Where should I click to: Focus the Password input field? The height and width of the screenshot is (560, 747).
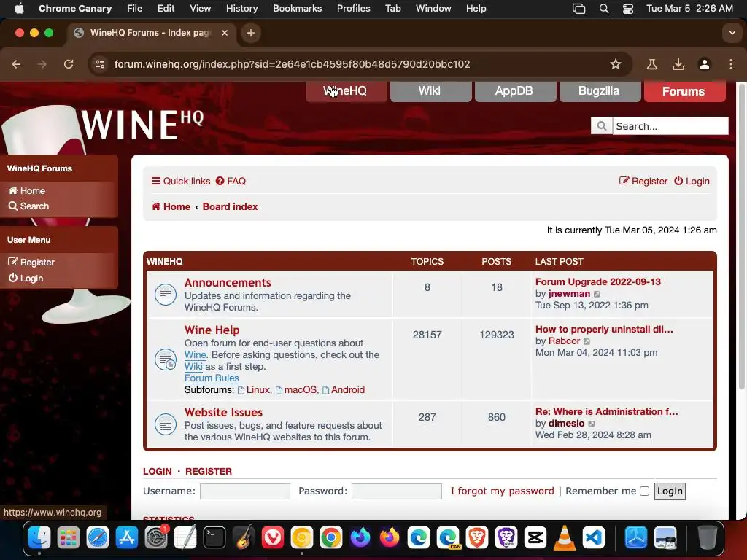[396, 491]
